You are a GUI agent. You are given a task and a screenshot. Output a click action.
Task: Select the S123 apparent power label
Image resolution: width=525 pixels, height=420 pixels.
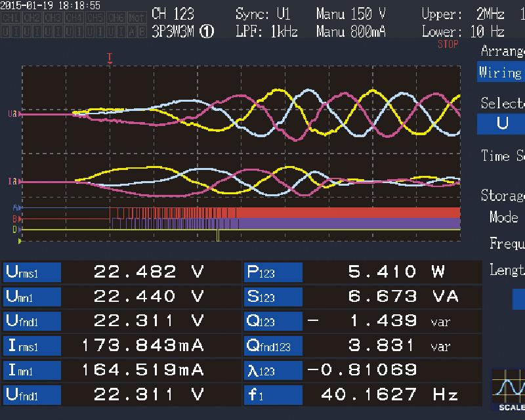pyautogui.click(x=273, y=296)
